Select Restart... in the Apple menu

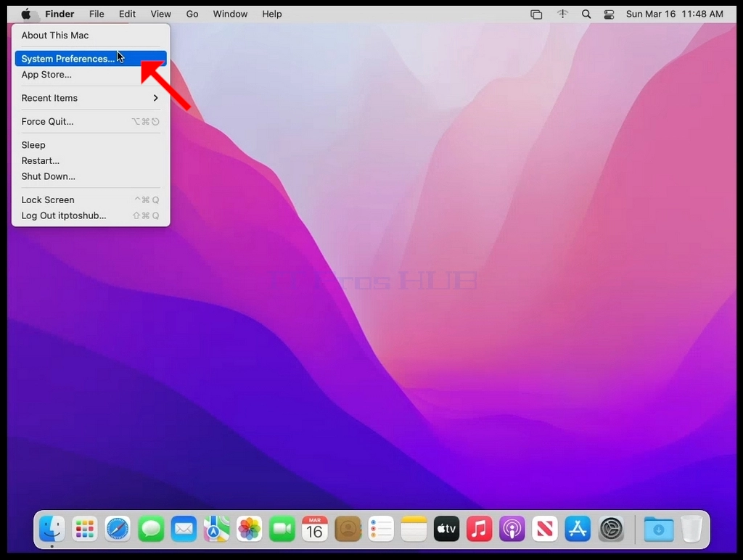point(91,160)
